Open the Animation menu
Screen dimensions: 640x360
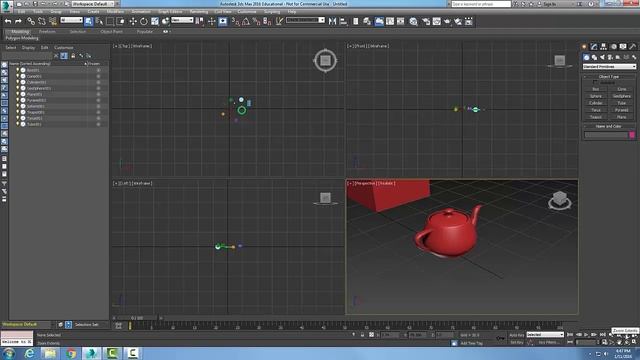[141, 11]
